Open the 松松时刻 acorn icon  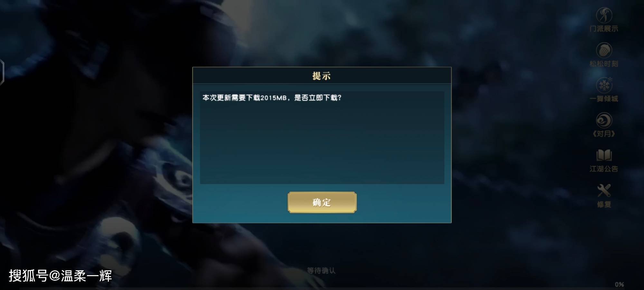(604, 50)
